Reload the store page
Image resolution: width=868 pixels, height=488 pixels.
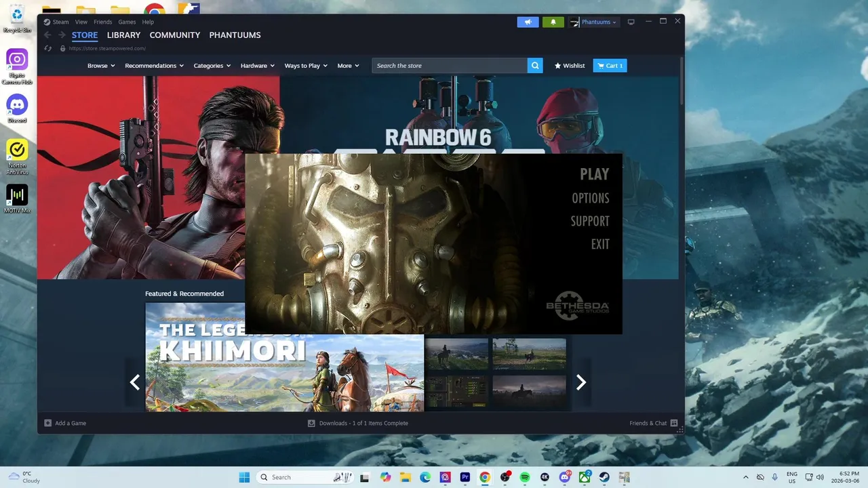point(47,48)
